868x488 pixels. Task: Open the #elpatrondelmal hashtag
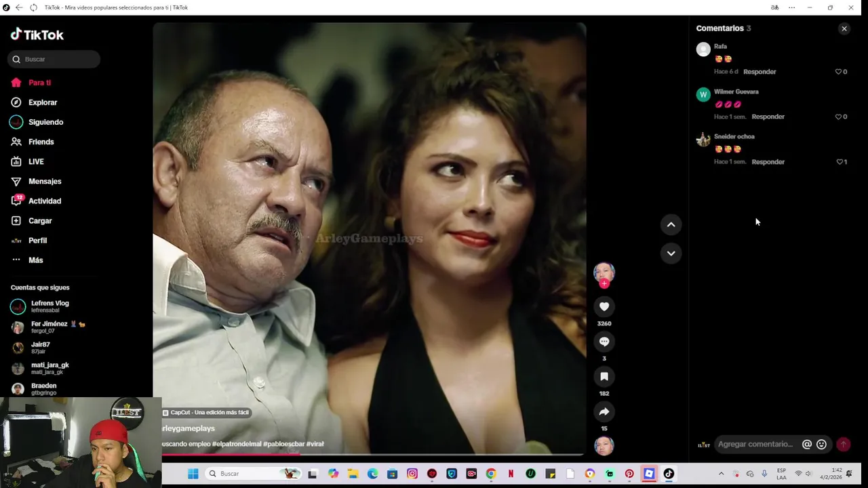237,444
